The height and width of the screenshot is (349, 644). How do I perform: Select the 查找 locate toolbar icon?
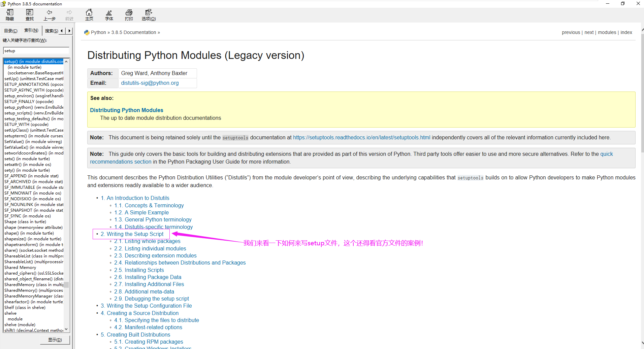click(x=30, y=15)
